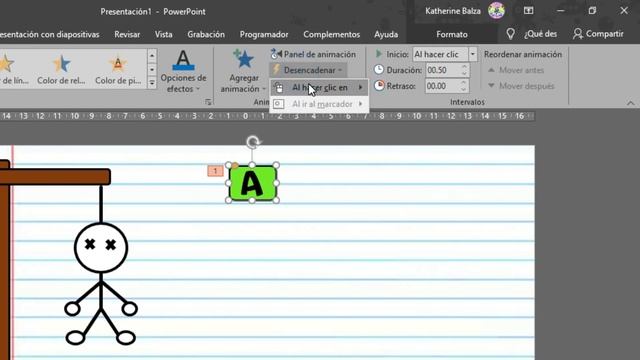The height and width of the screenshot is (360, 640).
Task: Decrease Duración with down spinner
Action: tap(464, 74)
